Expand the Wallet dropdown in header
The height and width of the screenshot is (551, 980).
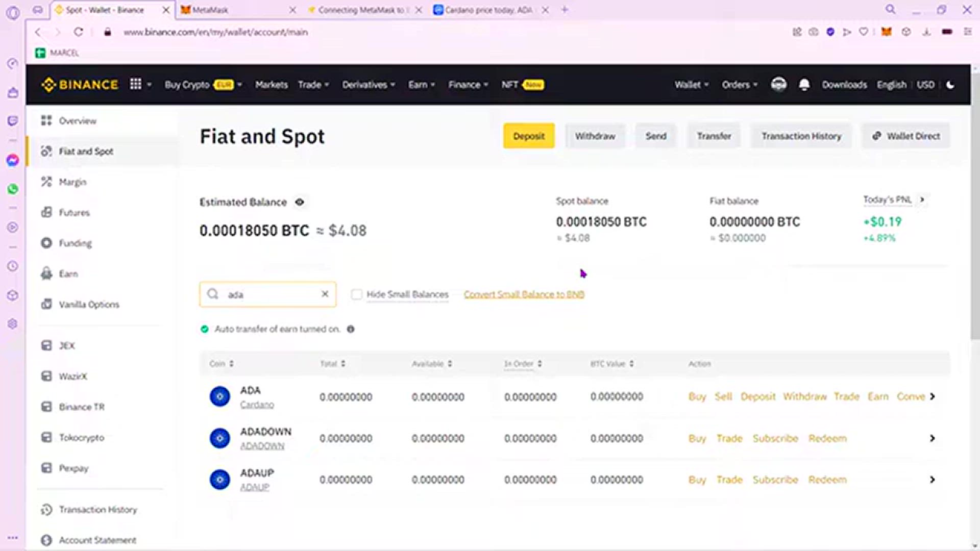coord(692,85)
